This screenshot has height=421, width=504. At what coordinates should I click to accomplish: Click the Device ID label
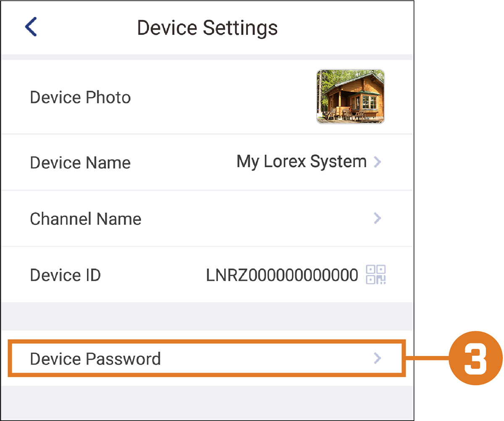click(65, 275)
